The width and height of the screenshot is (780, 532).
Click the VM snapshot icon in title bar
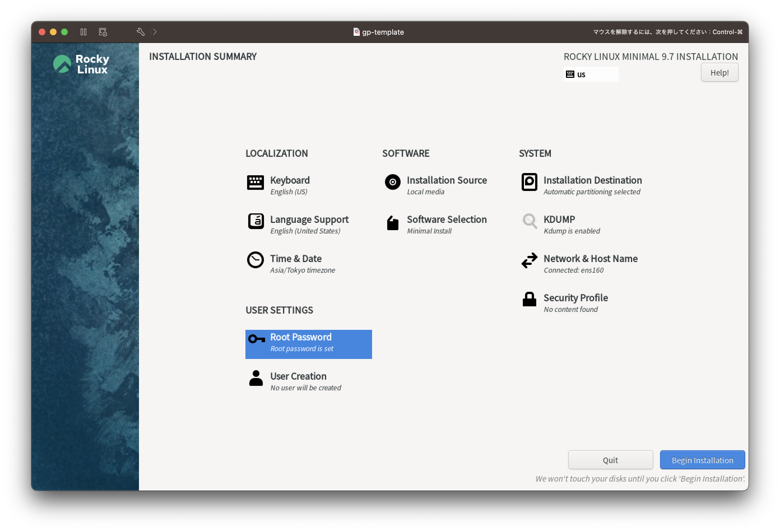click(103, 32)
